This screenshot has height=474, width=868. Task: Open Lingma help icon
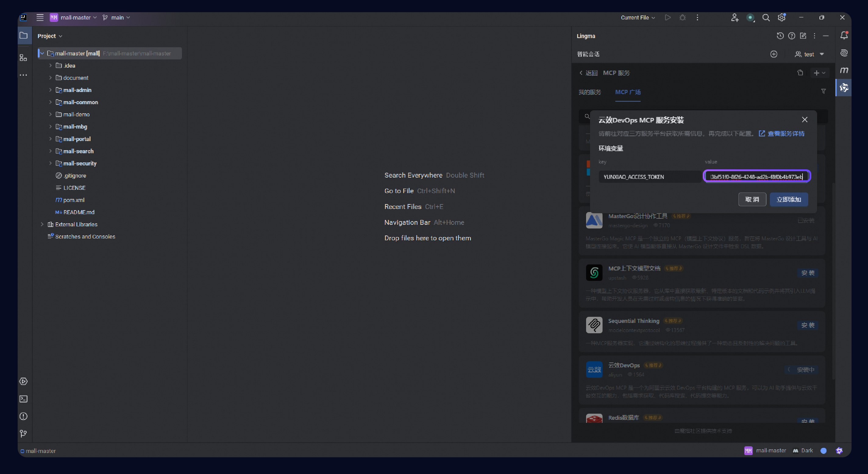coord(792,36)
